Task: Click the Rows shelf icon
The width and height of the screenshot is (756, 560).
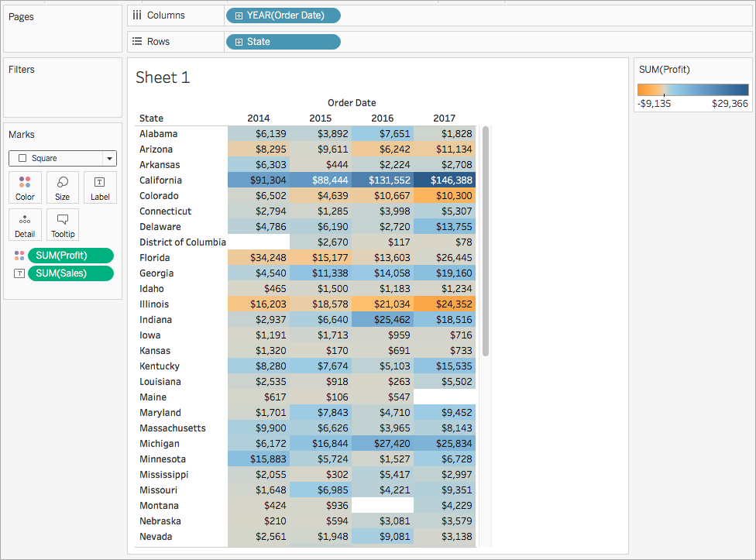Action: point(137,41)
